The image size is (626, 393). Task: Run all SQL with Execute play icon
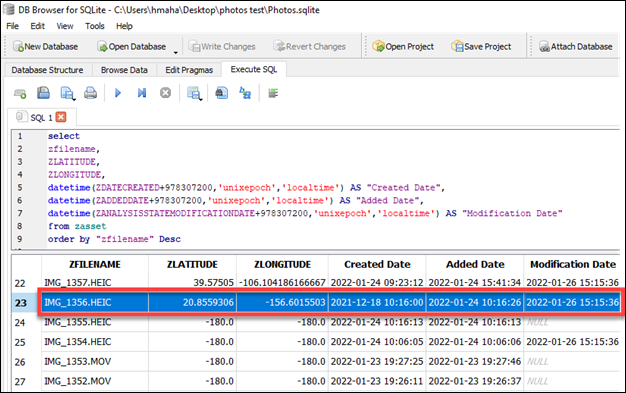coord(118,93)
